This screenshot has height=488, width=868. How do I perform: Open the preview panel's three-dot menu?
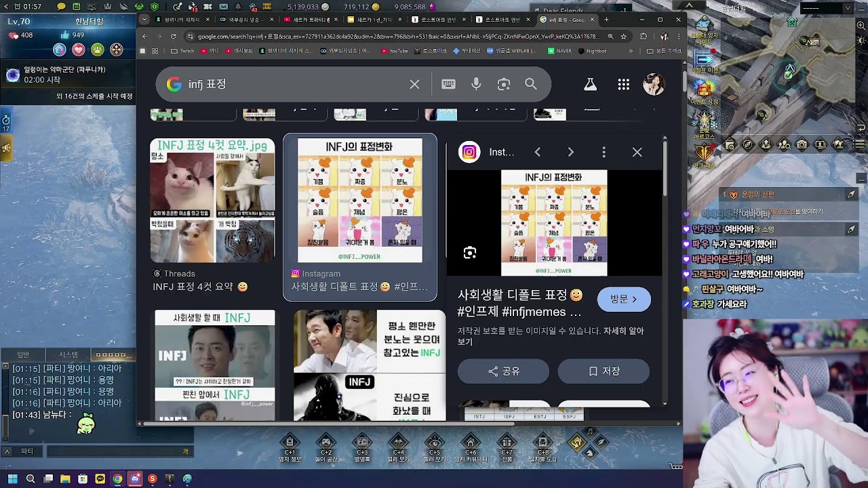pyautogui.click(x=604, y=152)
